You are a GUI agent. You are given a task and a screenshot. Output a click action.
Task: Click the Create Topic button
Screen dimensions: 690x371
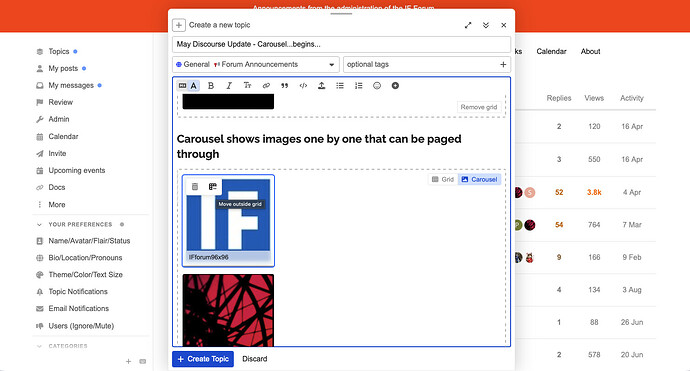(x=203, y=359)
